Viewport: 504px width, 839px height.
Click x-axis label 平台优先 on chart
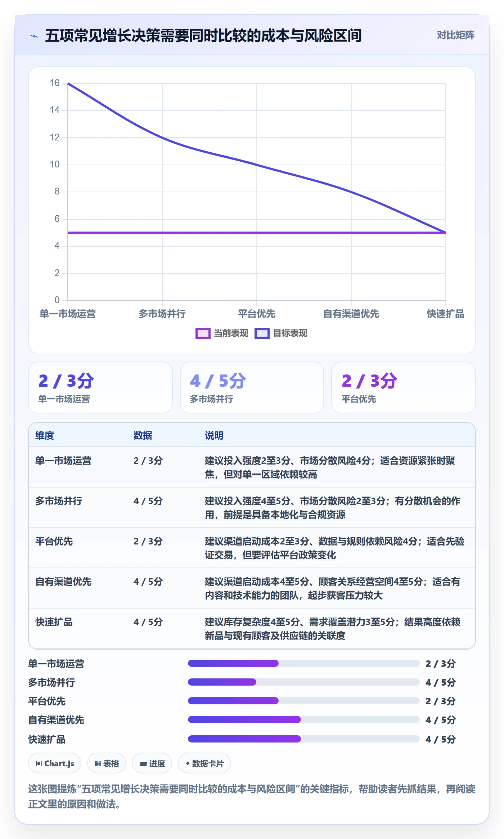[257, 314]
